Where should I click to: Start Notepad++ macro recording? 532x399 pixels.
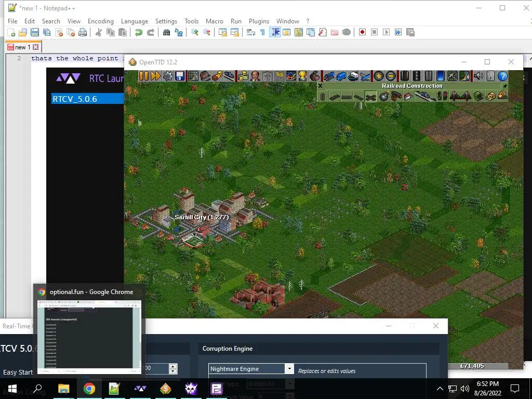pos(362,32)
